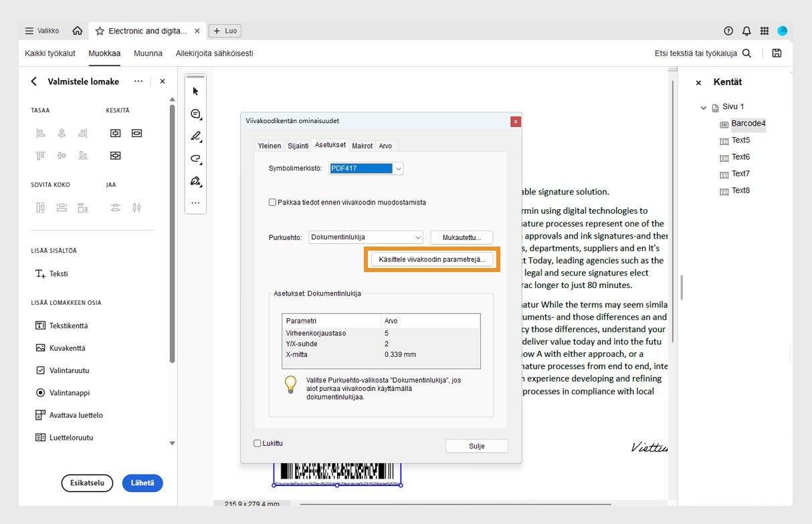Switch to the Arvo dialog tab
This screenshot has height=524, width=812.
386,146
